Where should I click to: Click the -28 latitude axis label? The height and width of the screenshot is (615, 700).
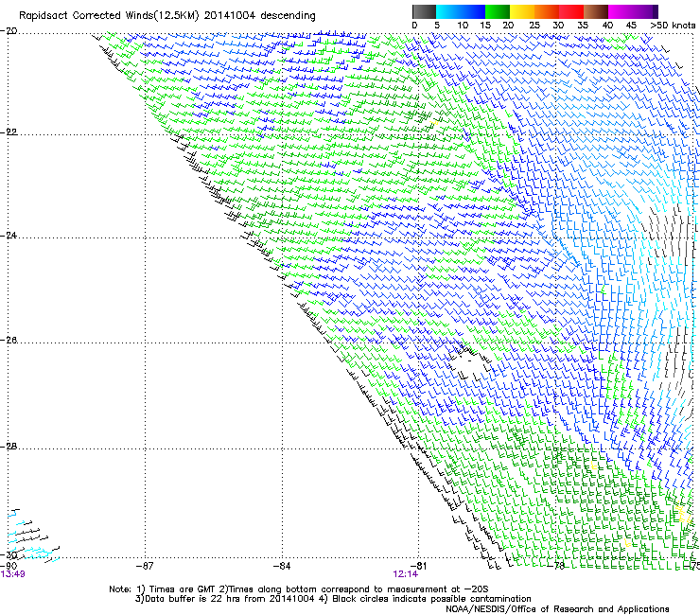(x=9, y=447)
